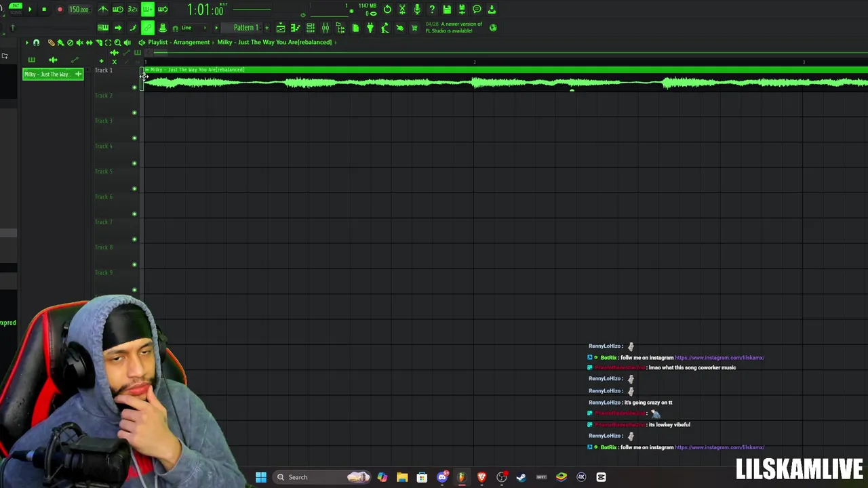Screen dimensions: 868x488
Task: Select Milky - Just The Way clip in picker
Action: pyautogui.click(x=53, y=74)
